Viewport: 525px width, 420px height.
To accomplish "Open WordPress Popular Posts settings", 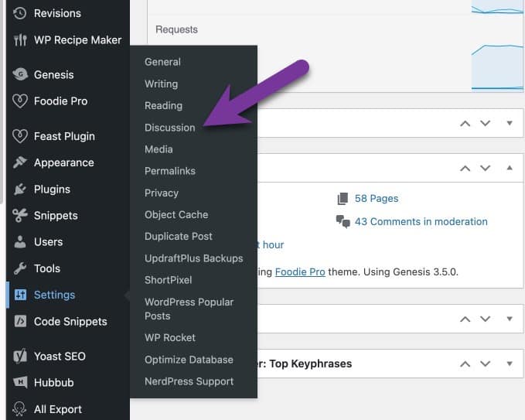I will click(189, 309).
